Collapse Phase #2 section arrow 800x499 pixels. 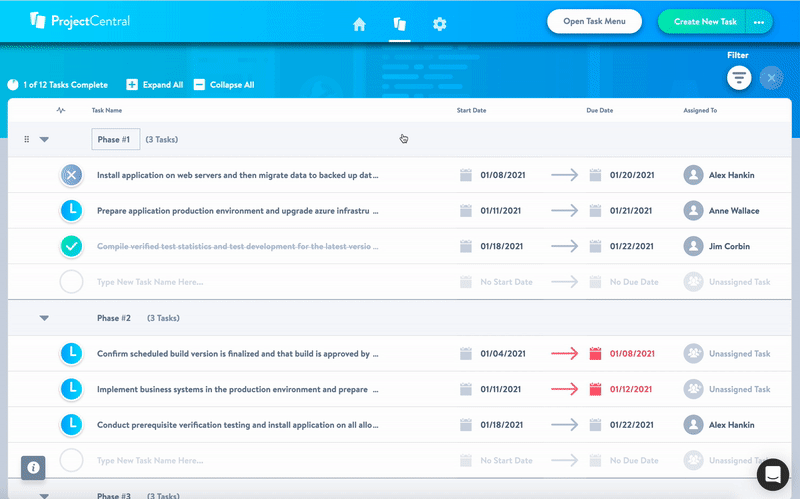coord(44,318)
